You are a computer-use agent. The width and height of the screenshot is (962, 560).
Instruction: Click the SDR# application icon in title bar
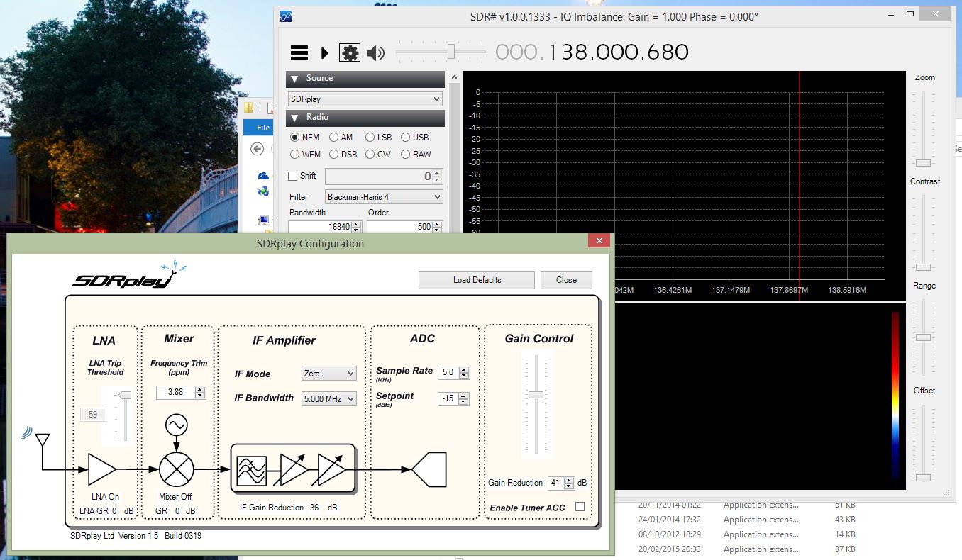pyautogui.click(x=285, y=16)
